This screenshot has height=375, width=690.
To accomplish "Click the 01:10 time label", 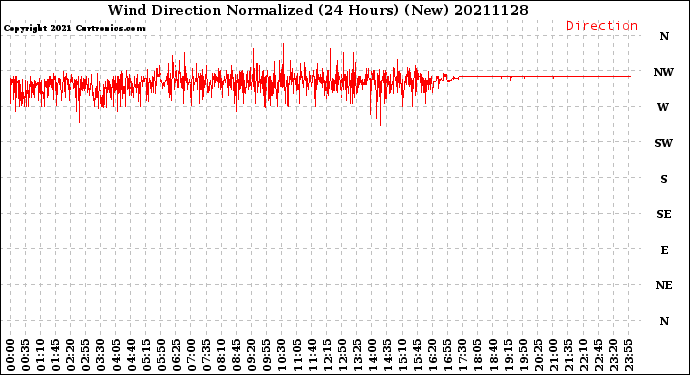I will (40, 355).
